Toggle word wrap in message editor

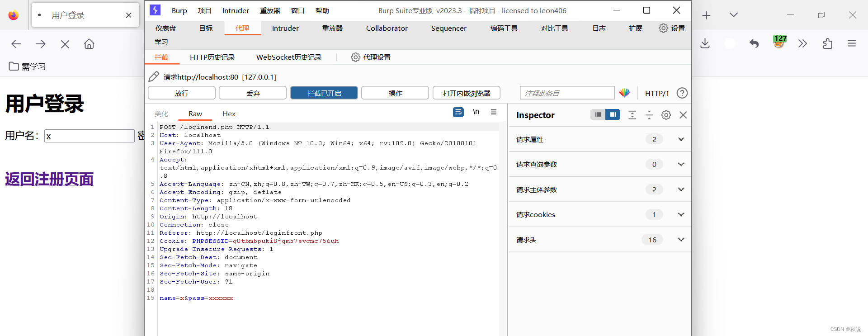coord(458,112)
